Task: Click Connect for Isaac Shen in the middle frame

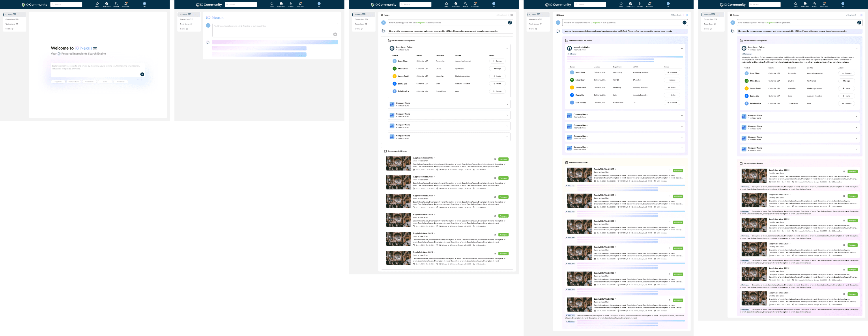Action: pos(497,61)
